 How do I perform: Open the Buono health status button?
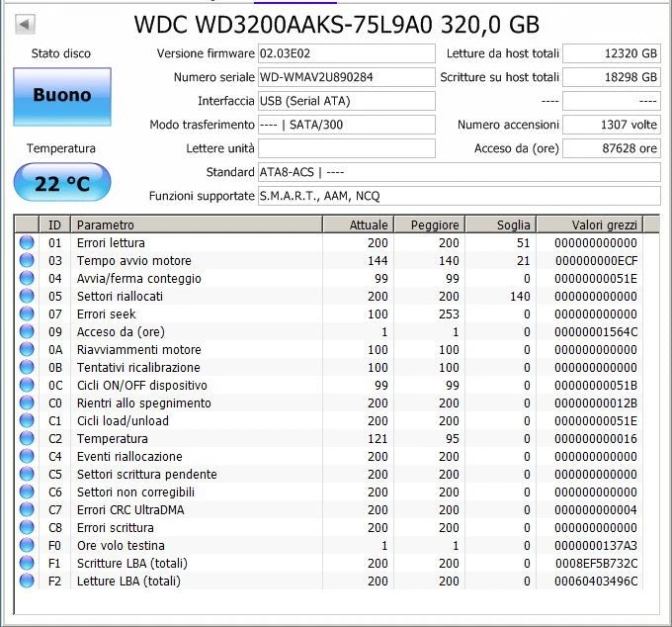coord(62,97)
